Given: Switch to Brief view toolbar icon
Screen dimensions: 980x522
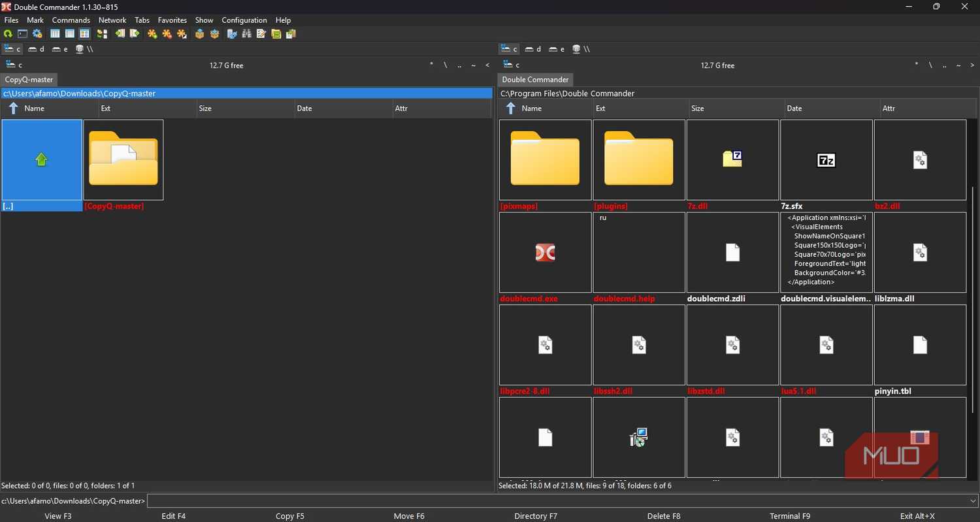Looking at the screenshot, I should pos(56,34).
